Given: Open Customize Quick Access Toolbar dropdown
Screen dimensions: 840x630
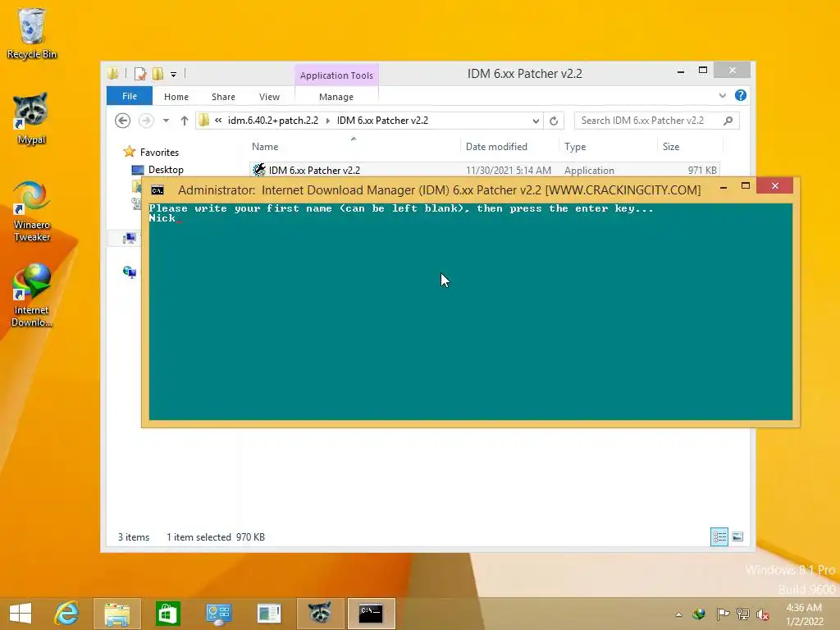Looking at the screenshot, I should pyautogui.click(x=174, y=75).
